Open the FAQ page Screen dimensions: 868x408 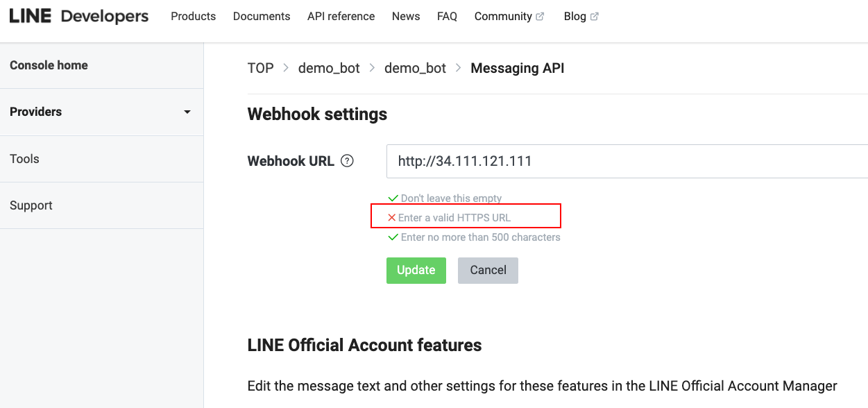pyautogui.click(x=447, y=16)
